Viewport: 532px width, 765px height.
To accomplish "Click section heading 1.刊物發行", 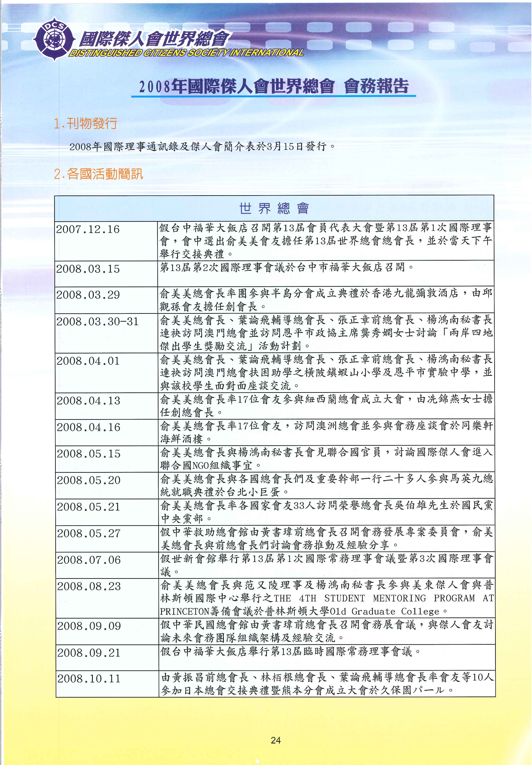I will click(x=86, y=124).
